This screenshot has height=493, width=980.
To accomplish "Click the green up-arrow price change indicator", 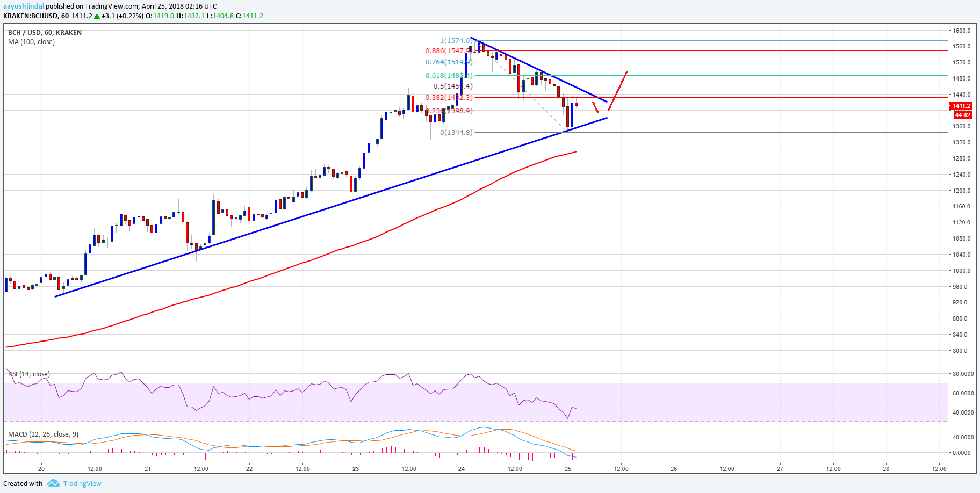I will 97,16.
